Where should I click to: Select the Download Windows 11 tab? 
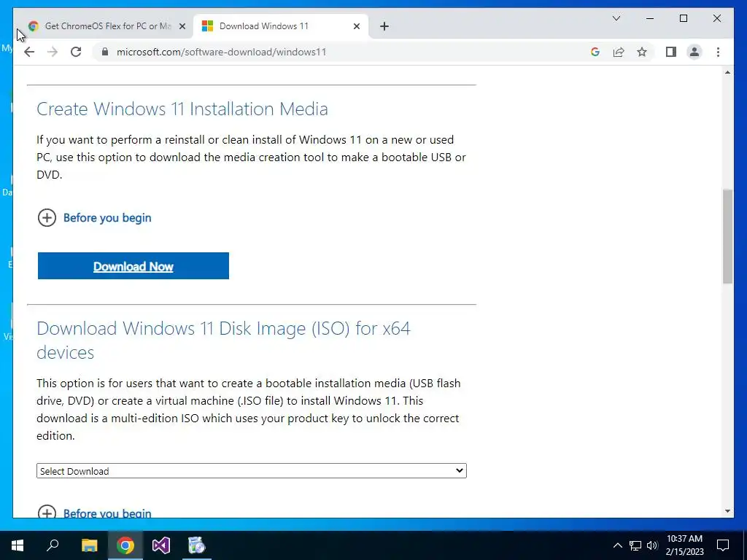pyautogui.click(x=281, y=26)
